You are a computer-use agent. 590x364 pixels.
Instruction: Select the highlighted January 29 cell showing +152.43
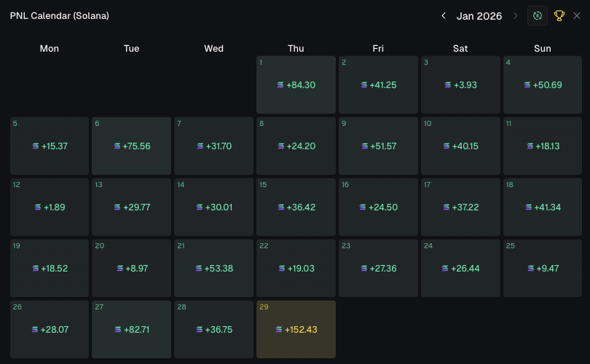(x=296, y=329)
